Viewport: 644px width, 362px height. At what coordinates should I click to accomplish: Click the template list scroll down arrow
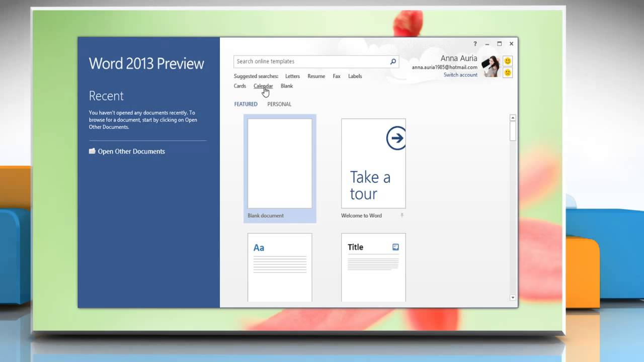pos(513,298)
